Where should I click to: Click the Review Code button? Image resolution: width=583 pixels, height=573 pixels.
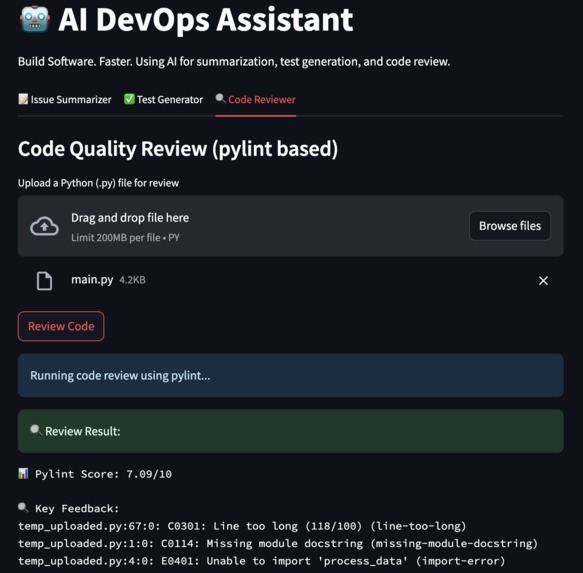61,326
